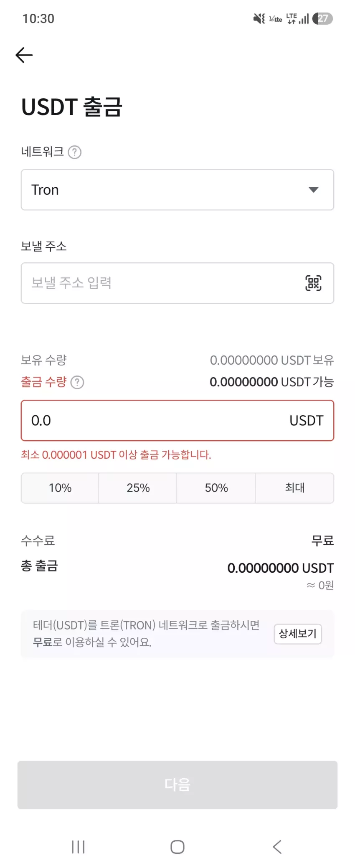
Task: Tap the Tron free withdrawal notice banner
Action: (177, 634)
